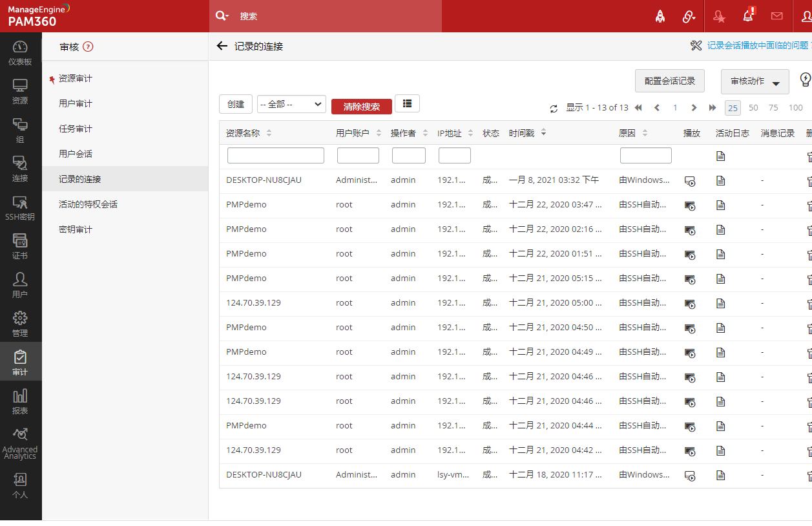Open the 审计 help question mark icon

pyautogui.click(x=88, y=47)
